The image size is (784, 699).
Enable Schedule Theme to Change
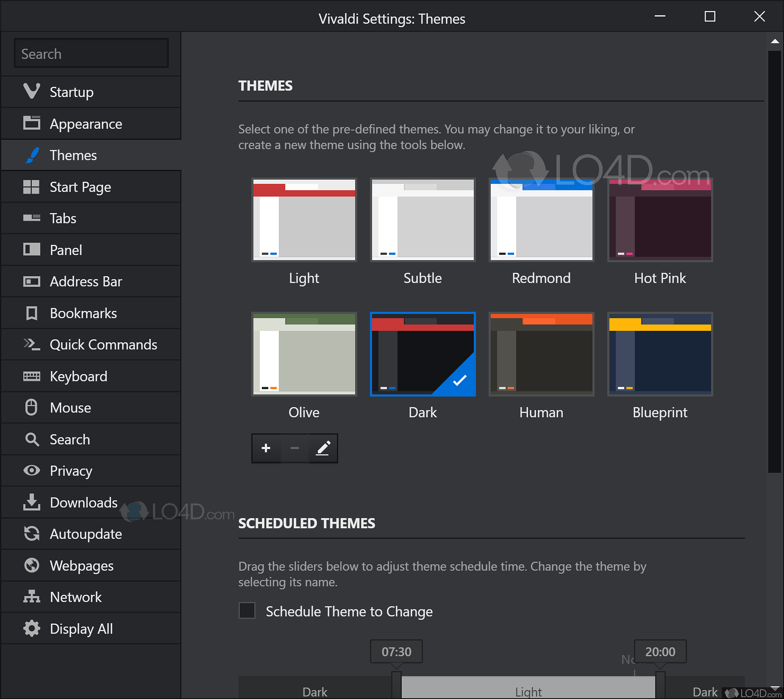click(x=247, y=611)
